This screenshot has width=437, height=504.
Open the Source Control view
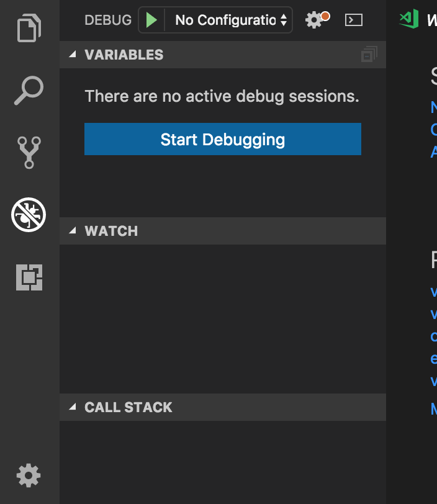click(x=27, y=151)
